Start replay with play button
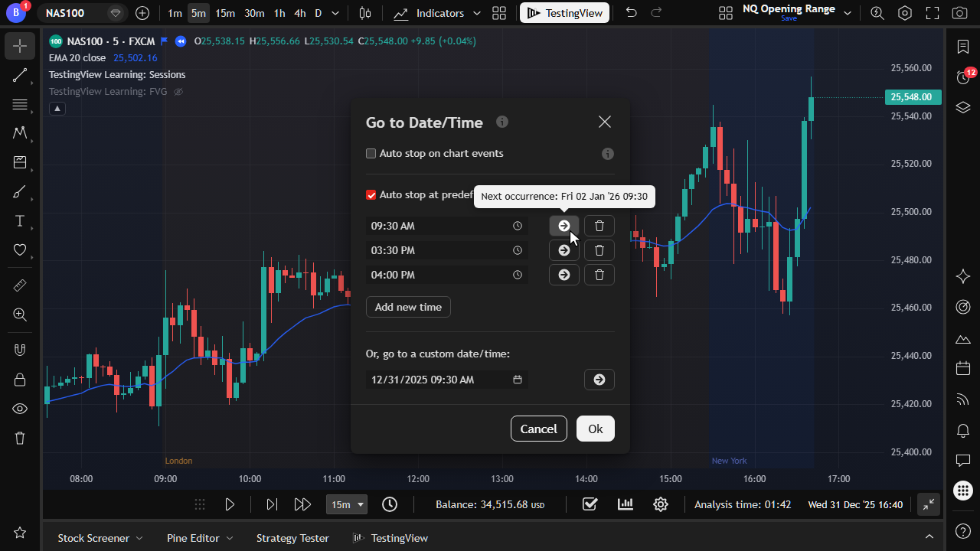Viewport: 980px width, 551px height. point(230,504)
